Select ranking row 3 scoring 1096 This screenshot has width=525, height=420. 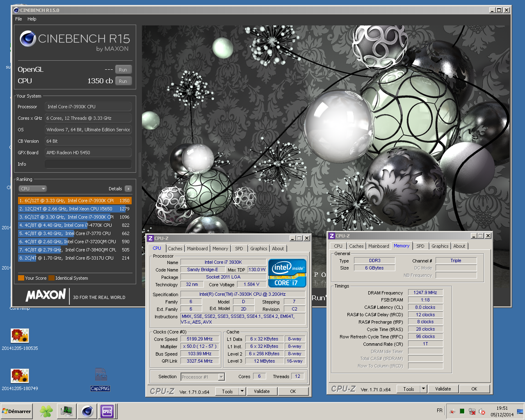[x=75, y=217]
